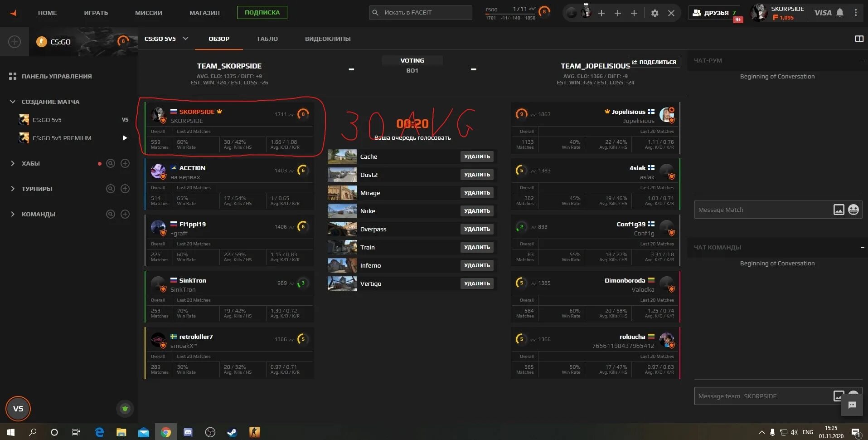Launch CS:GO taskbar icon
This screenshot has height=440, width=868.
254,432
